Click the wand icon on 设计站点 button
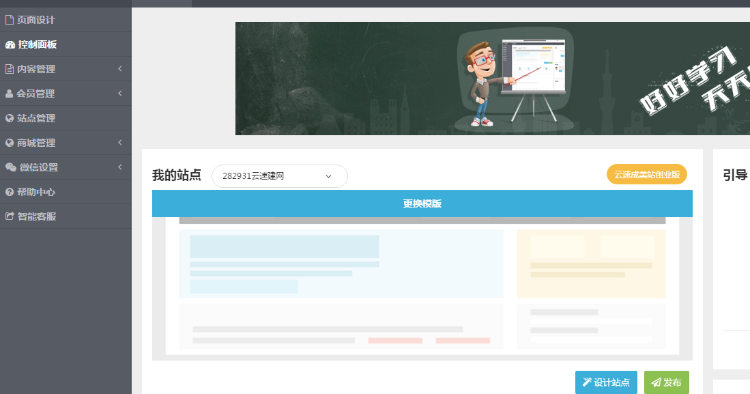750x394 pixels. pos(586,382)
